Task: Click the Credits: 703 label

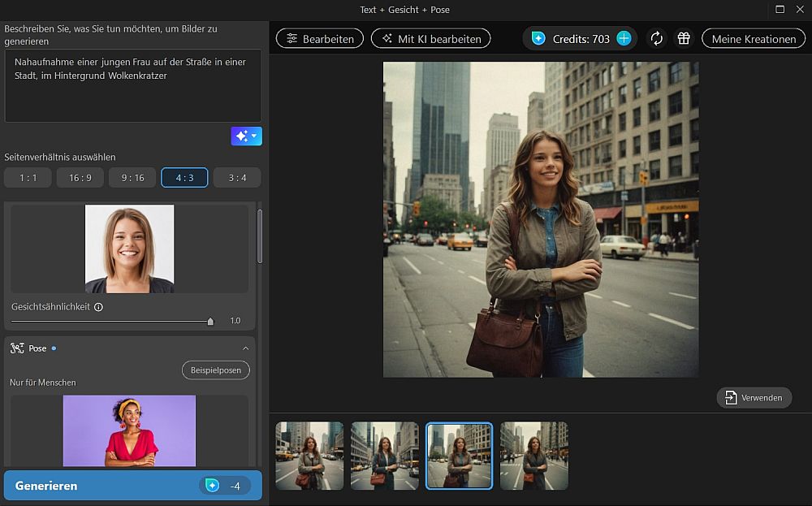Action: [x=581, y=39]
